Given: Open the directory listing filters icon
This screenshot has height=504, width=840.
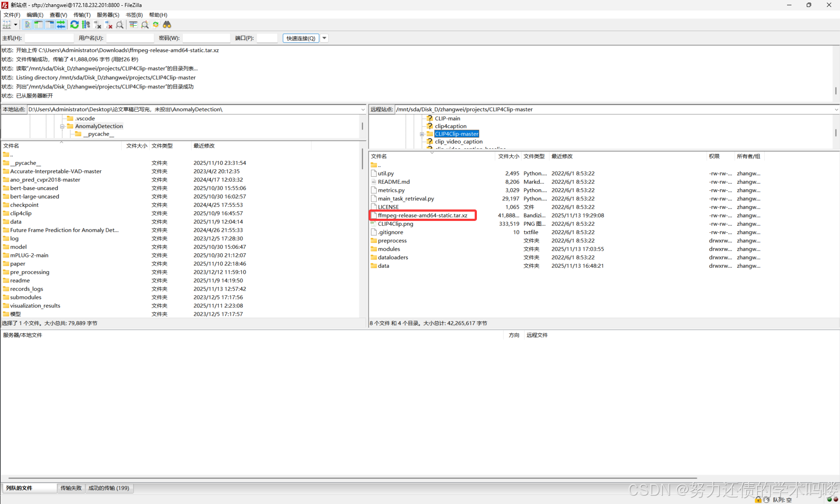Looking at the screenshot, I should pos(133,25).
